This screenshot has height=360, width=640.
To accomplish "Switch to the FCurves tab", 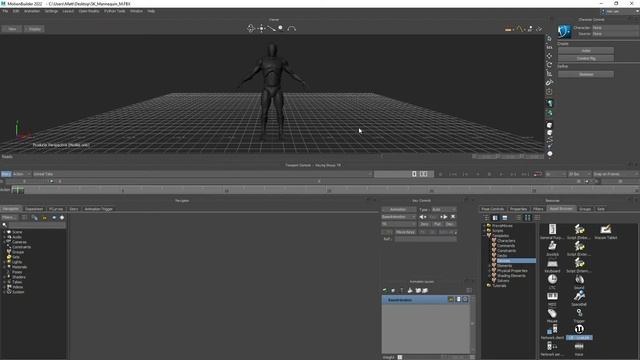I will click(56, 209).
